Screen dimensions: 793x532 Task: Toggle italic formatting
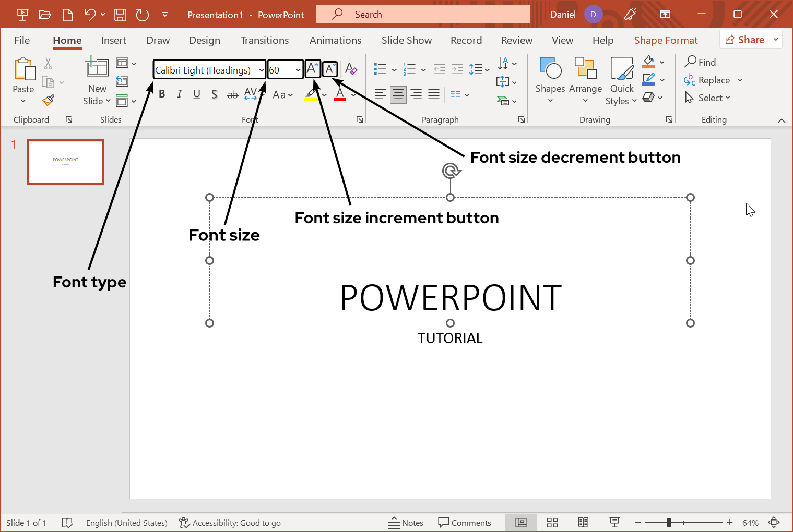[179, 94]
